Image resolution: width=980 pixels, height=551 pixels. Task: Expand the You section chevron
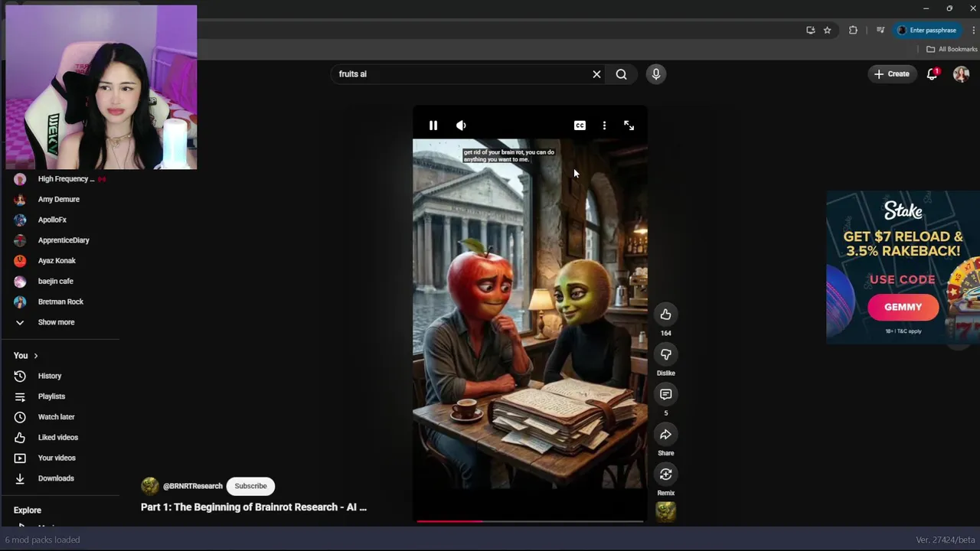pyautogui.click(x=35, y=356)
